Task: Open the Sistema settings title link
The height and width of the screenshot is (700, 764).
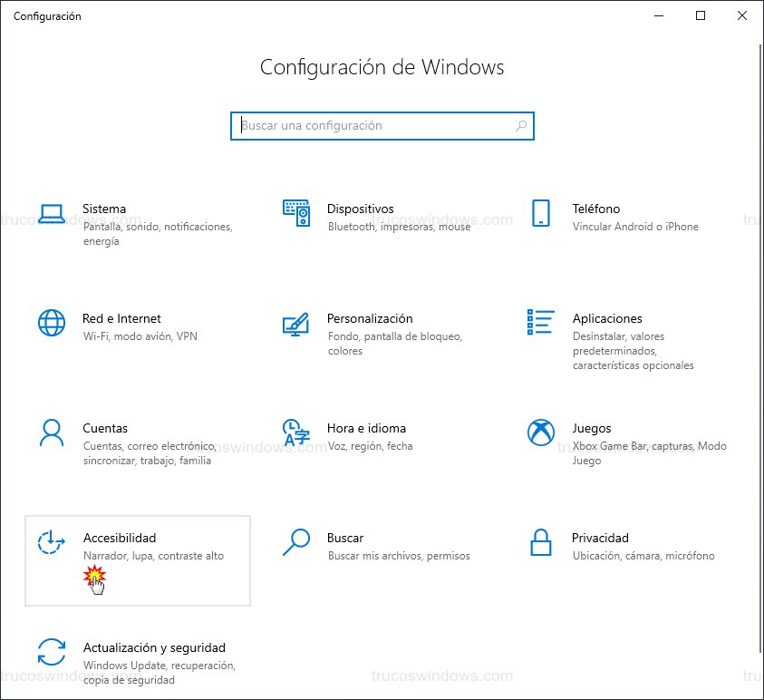Action: (104, 209)
